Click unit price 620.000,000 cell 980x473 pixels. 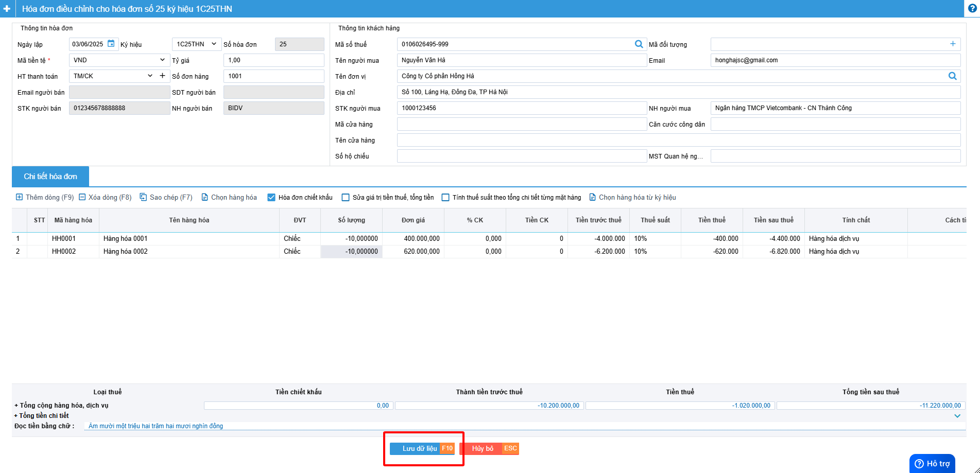413,252
